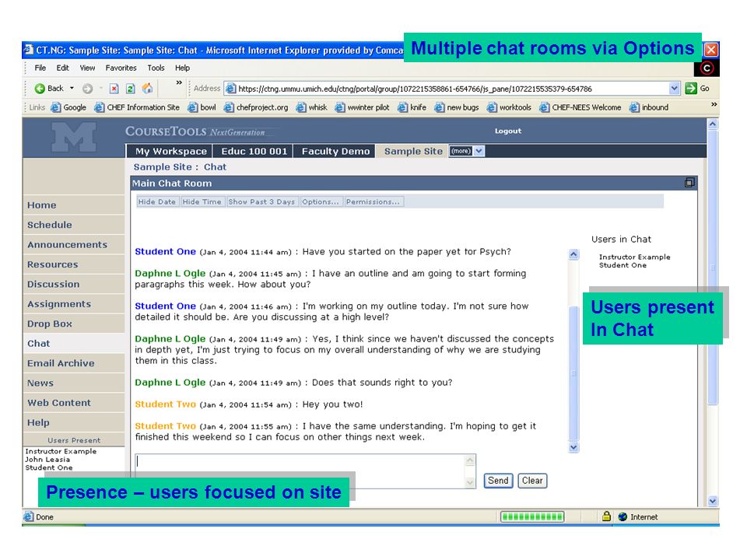This screenshot has width=747, height=560.
Task: Click the Forward arrow icon
Action: [x=87, y=89]
